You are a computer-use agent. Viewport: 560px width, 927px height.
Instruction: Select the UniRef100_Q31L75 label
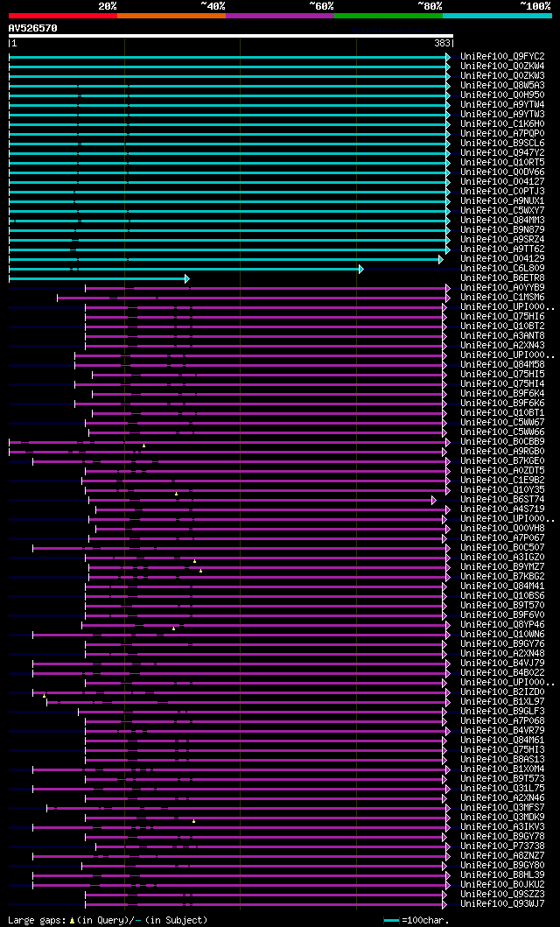(503, 790)
